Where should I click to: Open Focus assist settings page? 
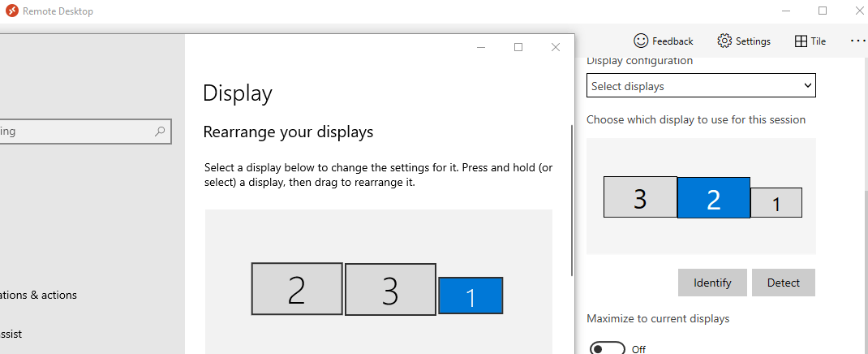(x=11, y=334)
